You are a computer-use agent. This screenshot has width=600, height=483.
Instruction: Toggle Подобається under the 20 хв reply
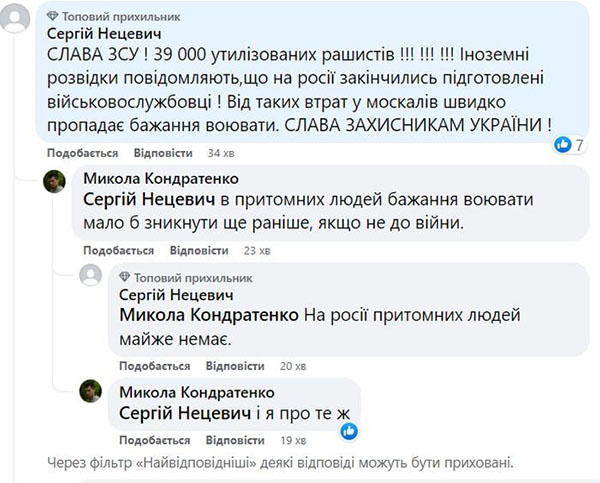coord(151,365)
